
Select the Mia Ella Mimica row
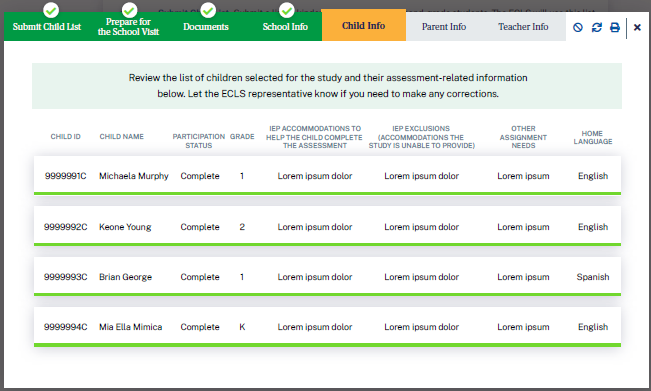click(x=327, y=327)
